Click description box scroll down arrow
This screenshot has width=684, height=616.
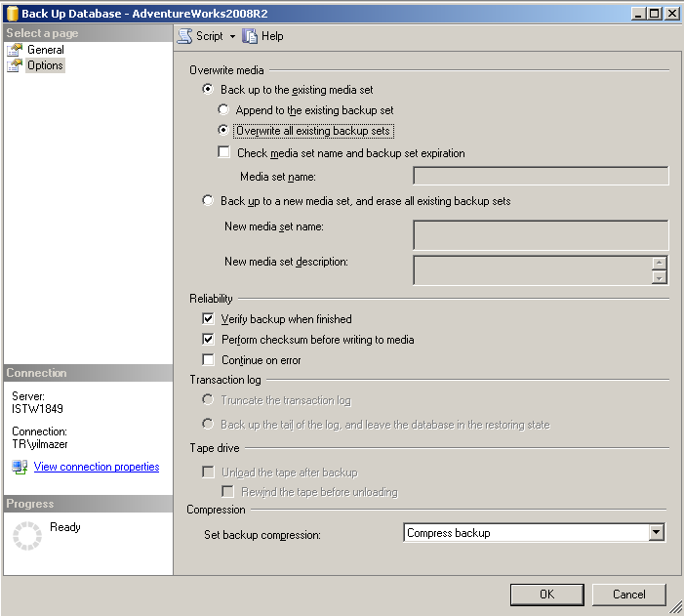click(660, 277)
